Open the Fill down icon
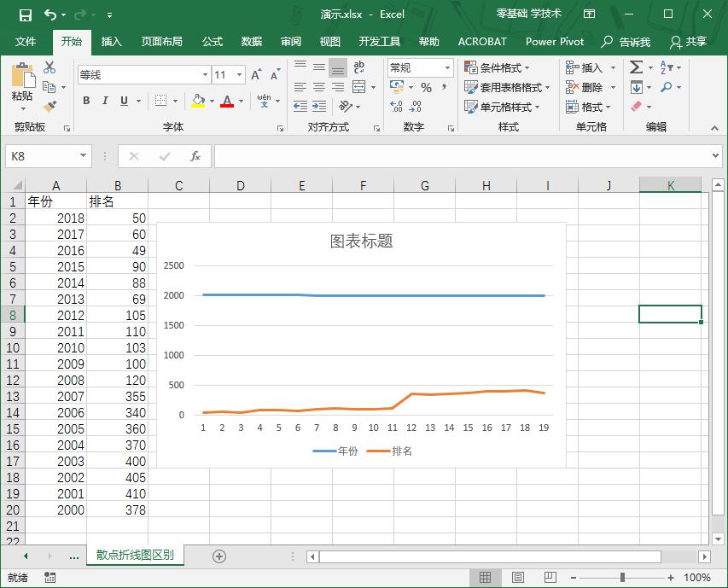The height and width of the screenshot is (588, 728). [637, 87]
